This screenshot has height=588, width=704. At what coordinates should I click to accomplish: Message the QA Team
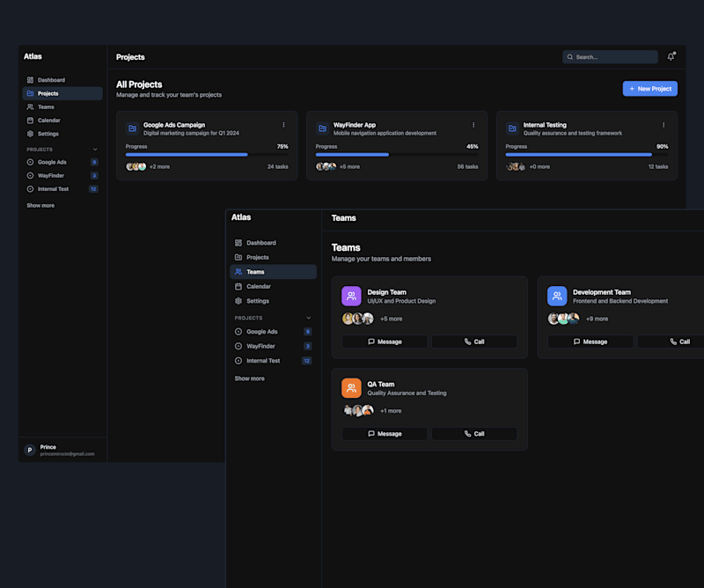click(x=385, y=433)
